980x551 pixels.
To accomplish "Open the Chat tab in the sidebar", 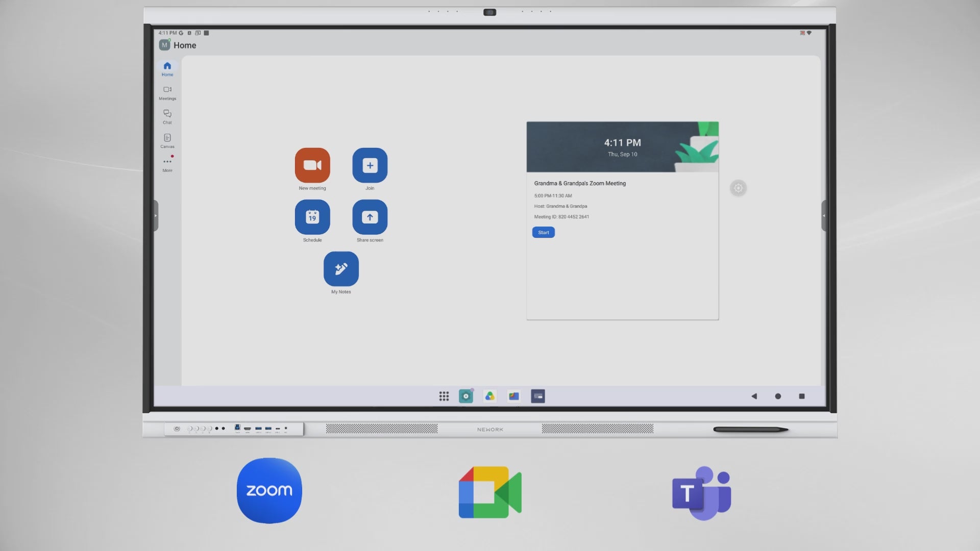I will pos(167,117).
